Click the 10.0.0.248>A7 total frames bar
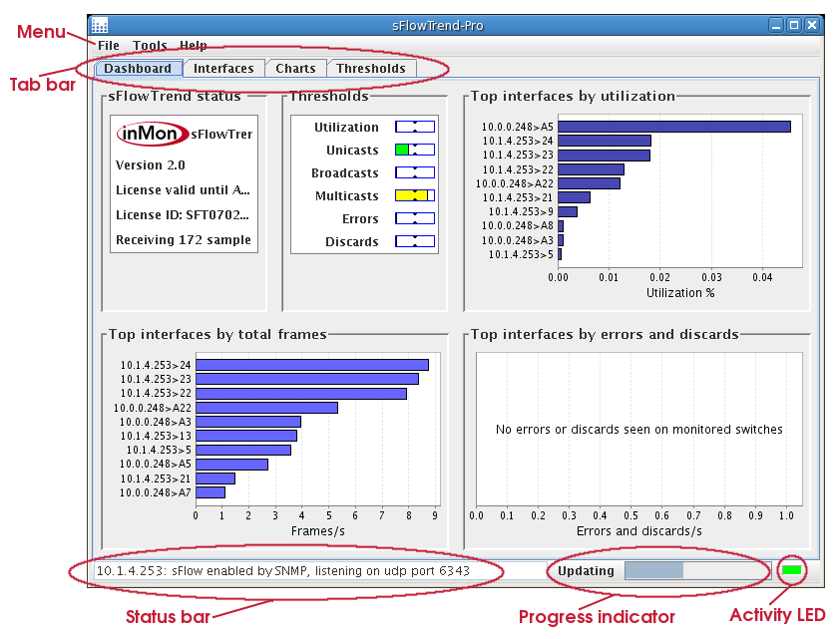 click(x=210, y=492)
